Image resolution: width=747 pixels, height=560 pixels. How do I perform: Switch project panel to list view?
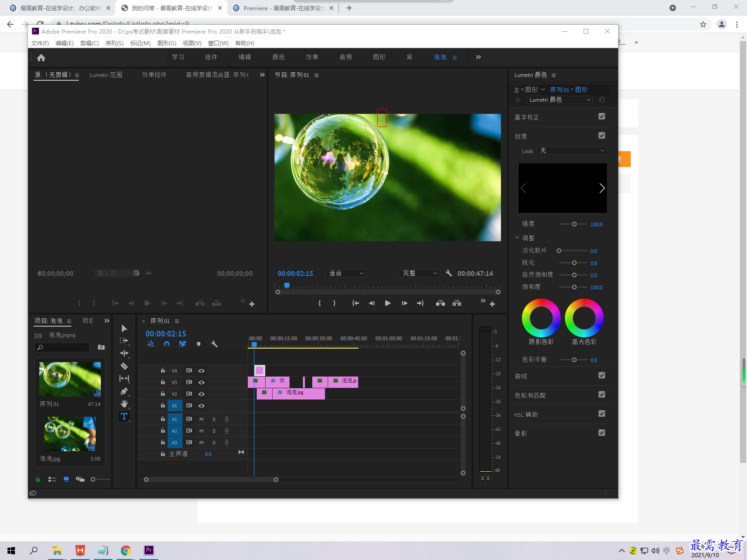pyautogui.click(x=52, y=479)
